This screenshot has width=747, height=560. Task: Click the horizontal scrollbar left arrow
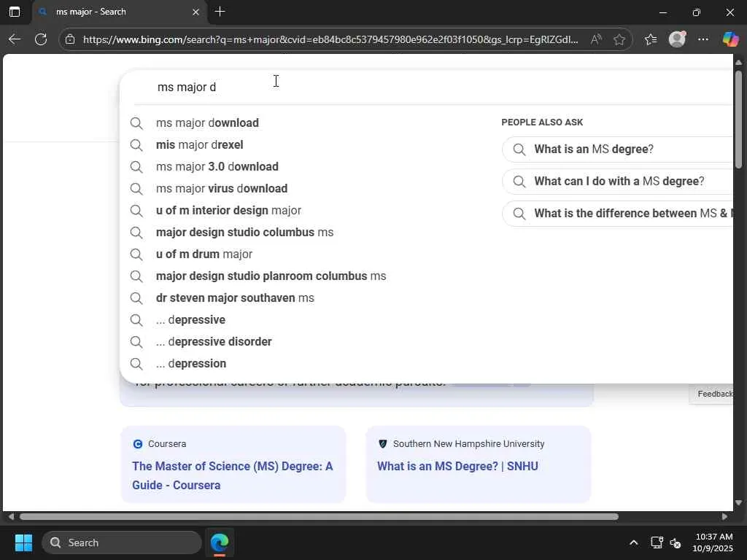click(x=11, y=517)
